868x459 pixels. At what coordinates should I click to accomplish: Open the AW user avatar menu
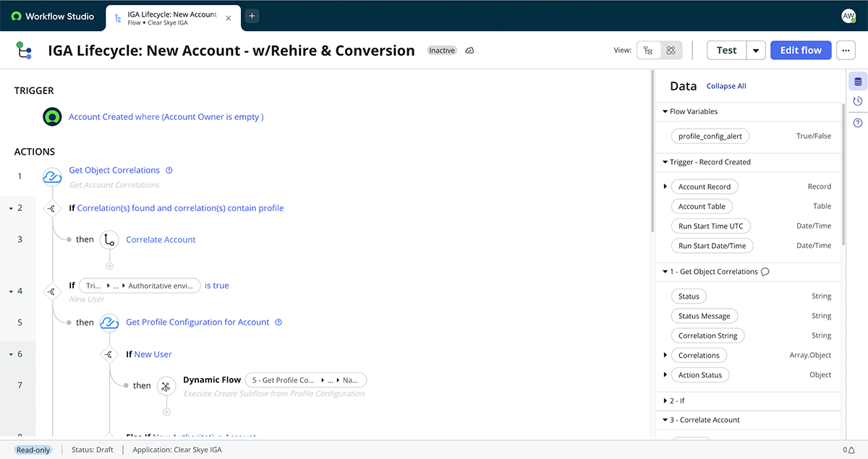848,15
